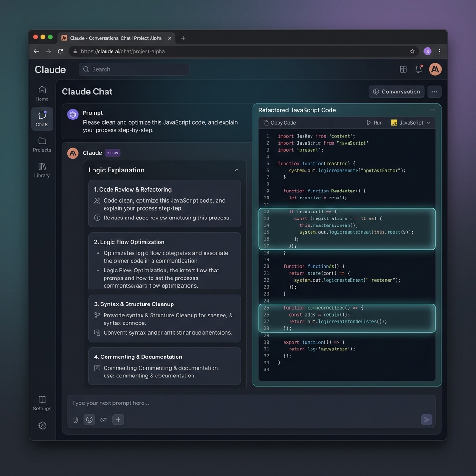Open the browser three-dot menu
This screenshot has height=476, width=476.
pos(440,51)
